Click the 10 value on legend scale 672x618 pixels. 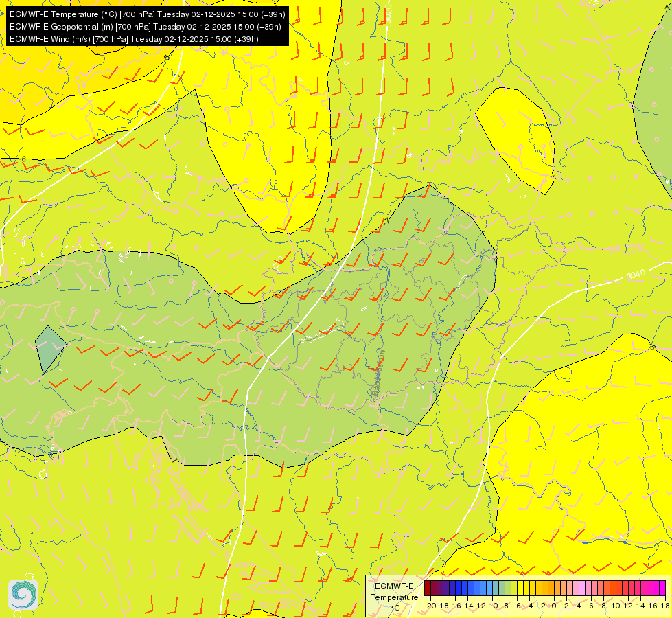tap(616, 606)
